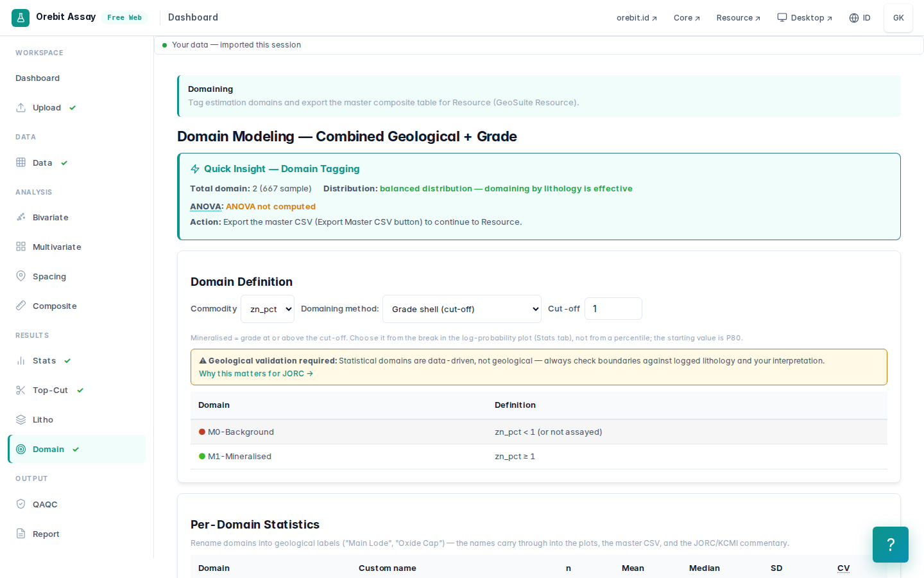Image resolution: width=924 pixels, height=578 pixels.
Task: Open the Dashboard sidebar item
Action: (x=38, y=78)
